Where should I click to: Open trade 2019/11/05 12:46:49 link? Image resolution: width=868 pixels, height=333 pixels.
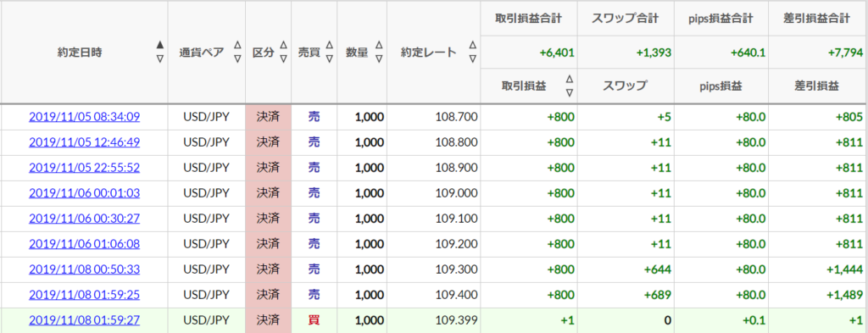coord(84,142)
